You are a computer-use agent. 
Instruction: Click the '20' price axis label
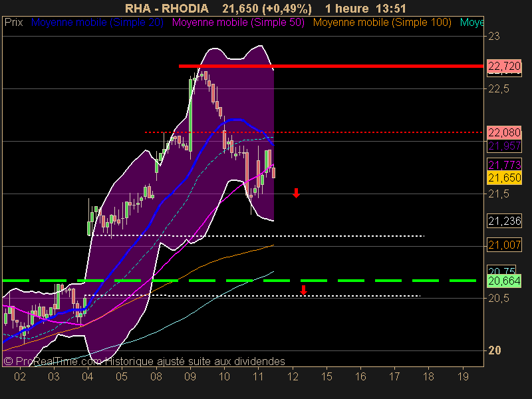coord(494,350)
